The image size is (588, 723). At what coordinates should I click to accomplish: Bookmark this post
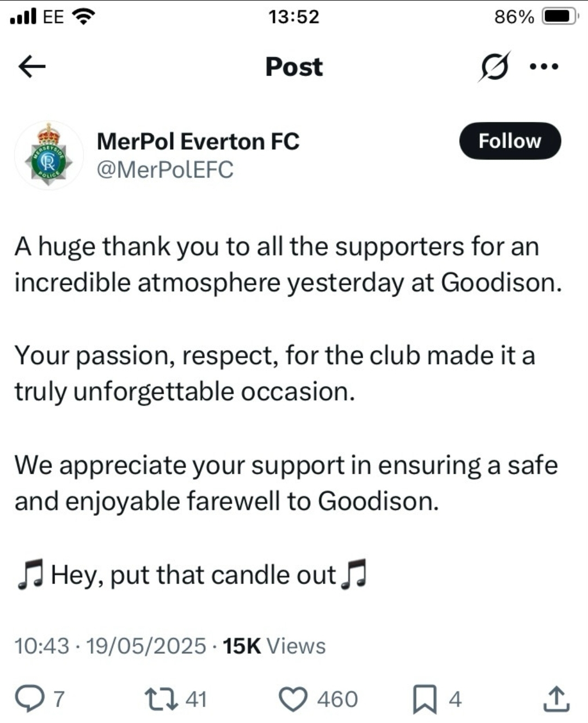point(425,699)
